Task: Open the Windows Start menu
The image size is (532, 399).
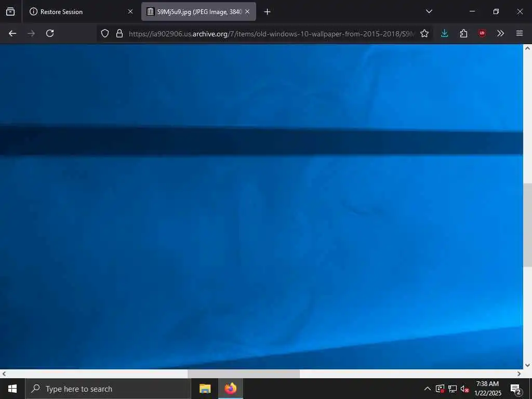Action: point(12,389)
